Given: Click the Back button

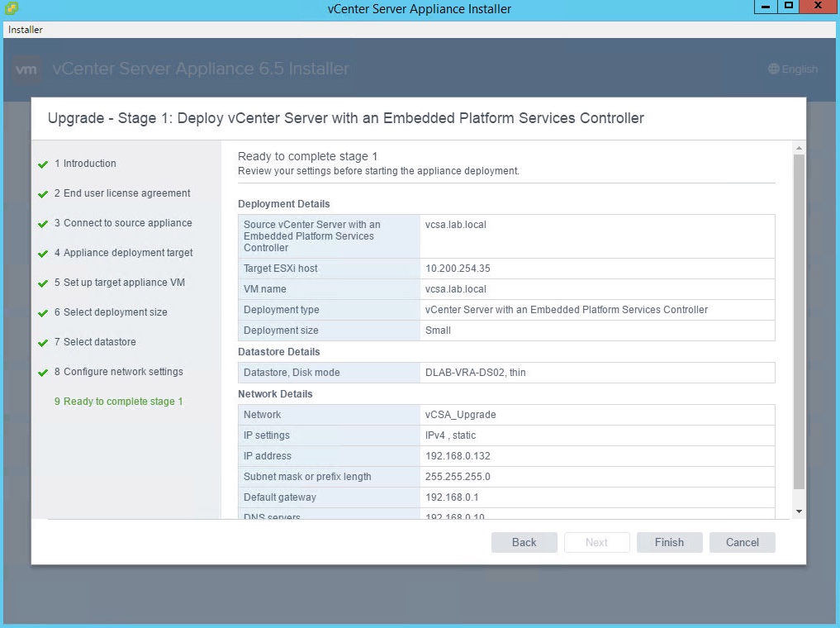Looking at the screenshot, I should coord(524,542).
